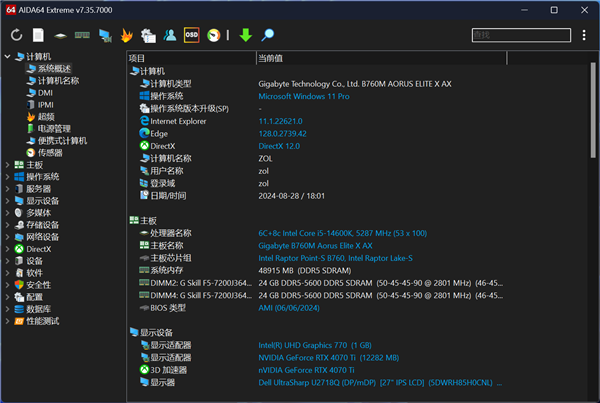Expand the 显示设备 tree node
The image size is (600, 403).
7,201
